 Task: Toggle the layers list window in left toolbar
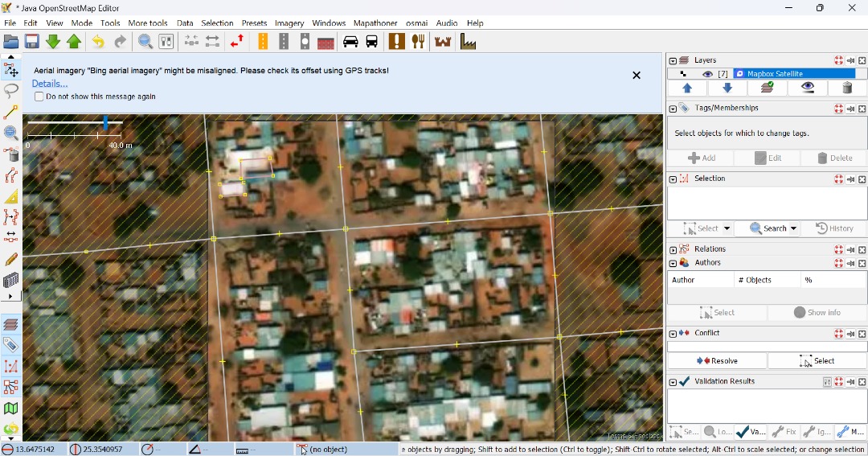(x=10, y=324)
